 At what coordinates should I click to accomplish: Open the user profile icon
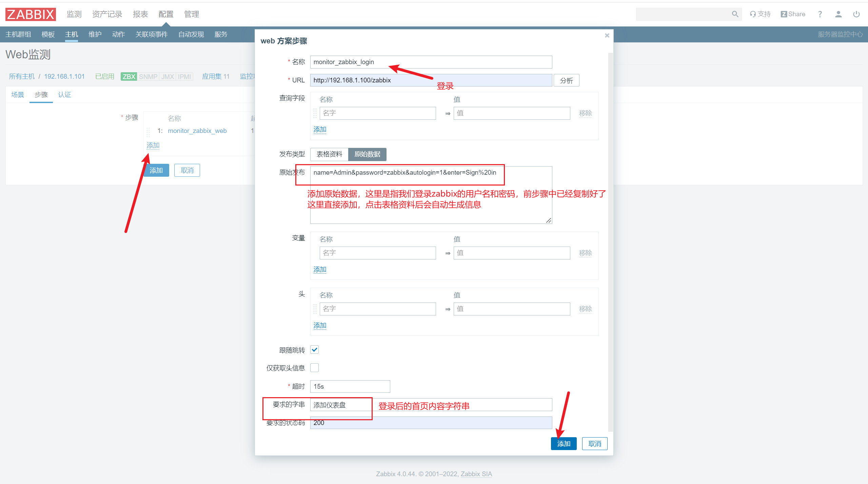838,14
